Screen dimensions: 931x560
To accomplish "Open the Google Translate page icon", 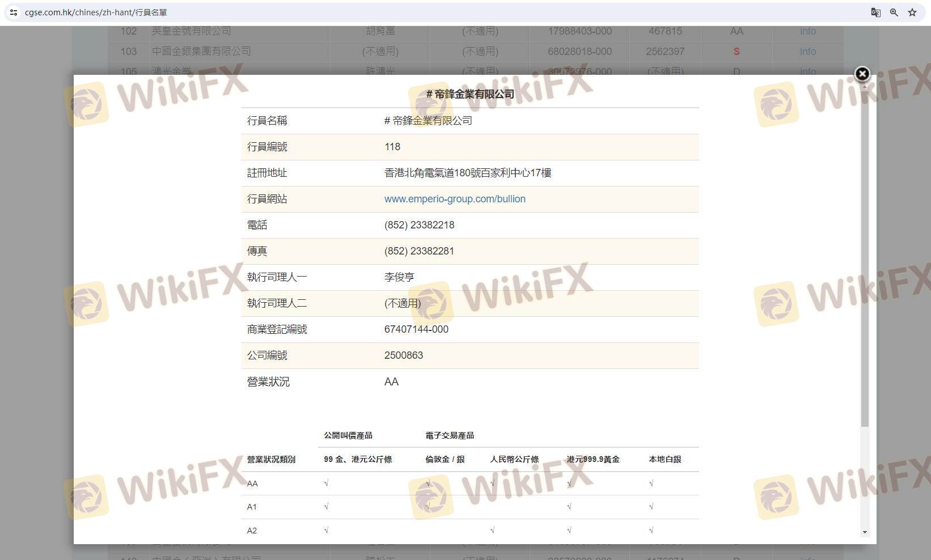I will tap(875, 12).
